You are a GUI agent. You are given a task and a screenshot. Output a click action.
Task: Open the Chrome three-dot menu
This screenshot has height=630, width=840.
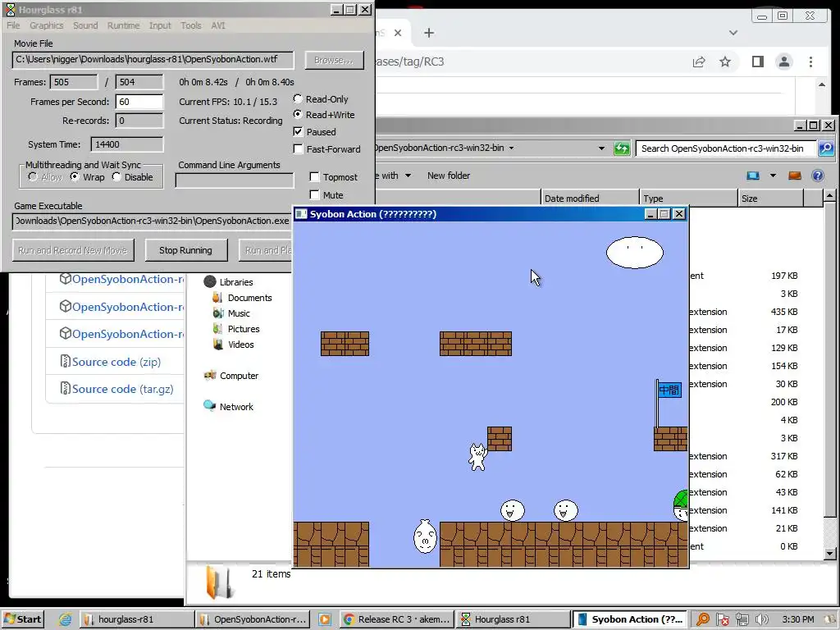[x=810, y=62]
